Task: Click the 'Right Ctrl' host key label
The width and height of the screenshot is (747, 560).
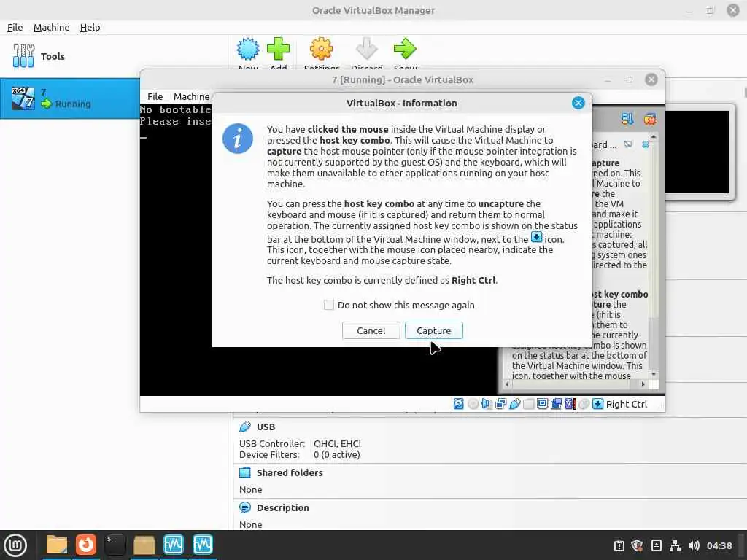Action: (x=627, y=404)
